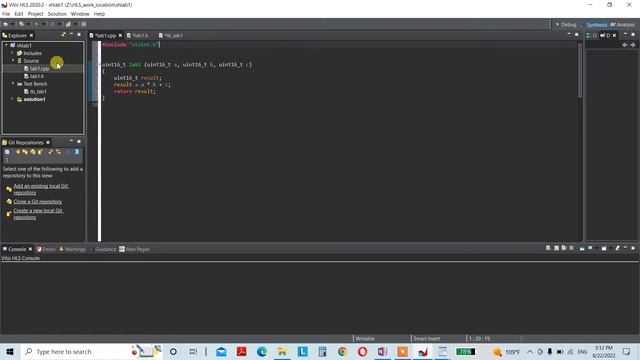Open the Window menu
640x360 pixels.
pos(80,14)
